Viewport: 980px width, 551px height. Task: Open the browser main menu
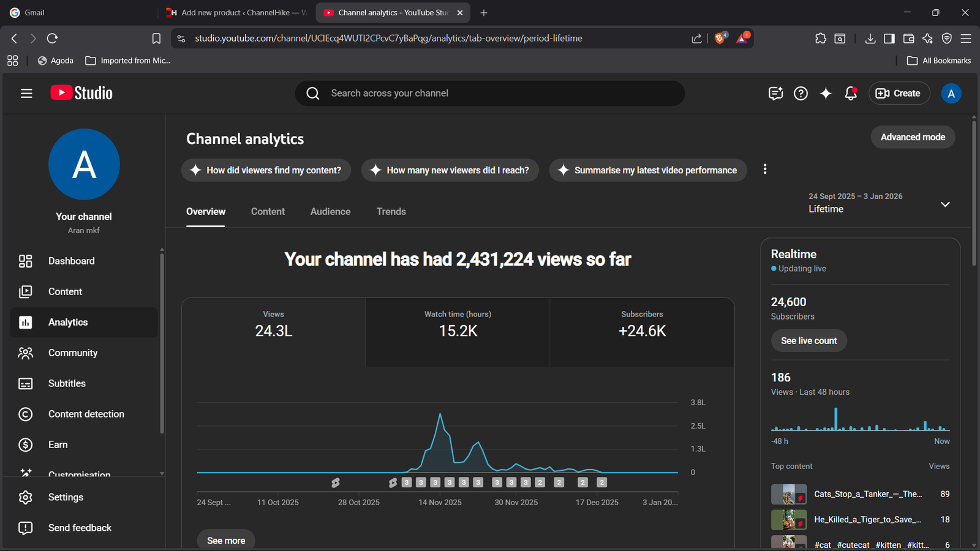click(966, 39)
